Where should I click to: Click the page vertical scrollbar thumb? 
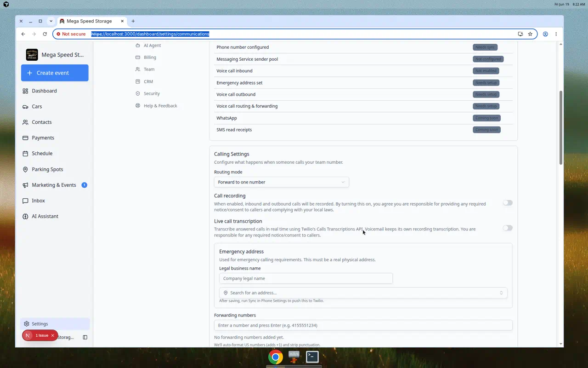[x=561, y=127]
